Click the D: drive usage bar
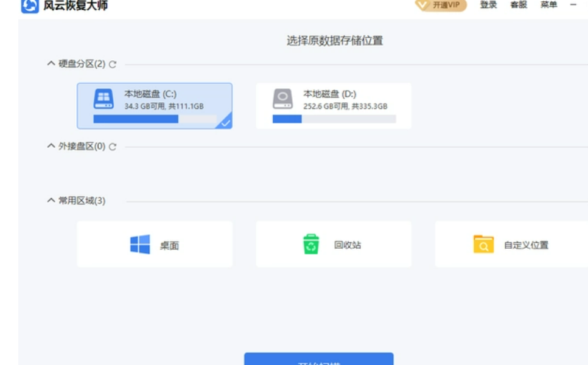Screen dimensions: 588x365 click(x=334, y=119)
